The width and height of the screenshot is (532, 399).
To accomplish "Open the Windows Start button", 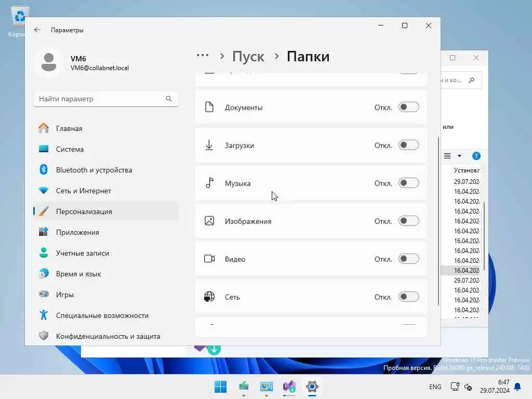I will tap(220, 387).
